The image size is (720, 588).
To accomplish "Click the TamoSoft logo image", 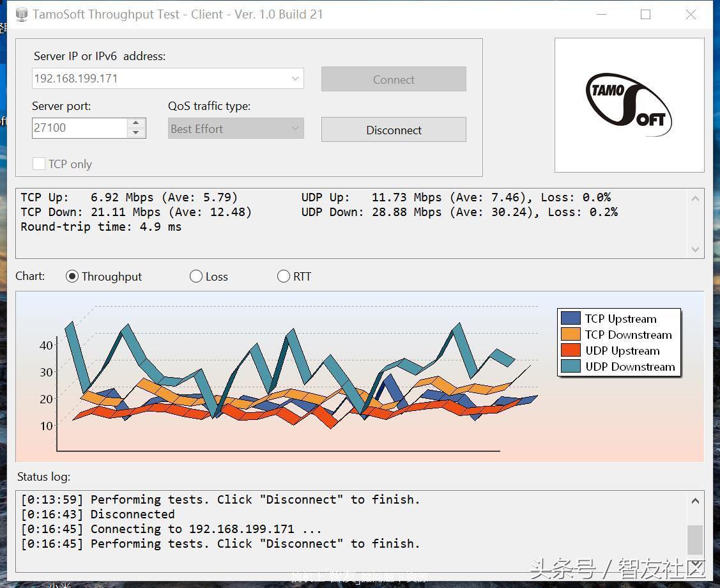I will point(629,105).
